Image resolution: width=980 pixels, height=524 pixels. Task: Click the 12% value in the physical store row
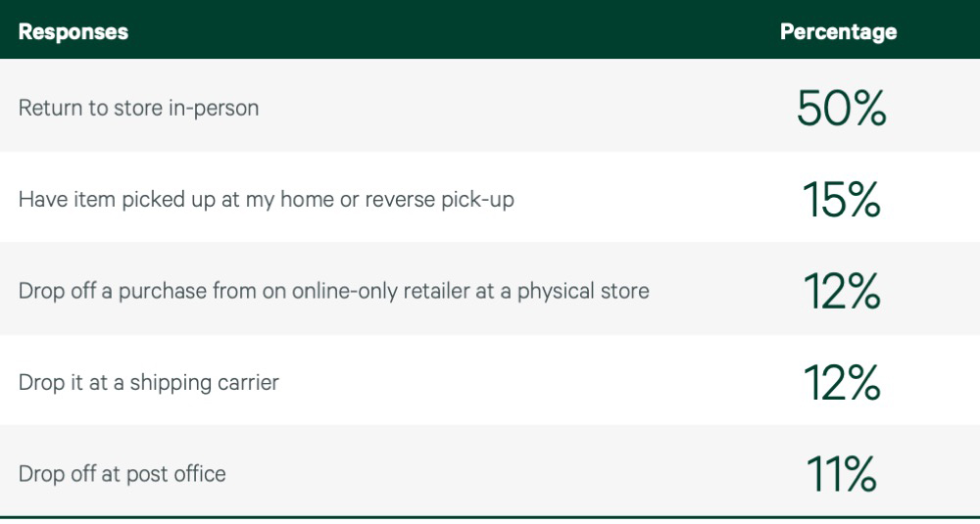tap(841, 291)
